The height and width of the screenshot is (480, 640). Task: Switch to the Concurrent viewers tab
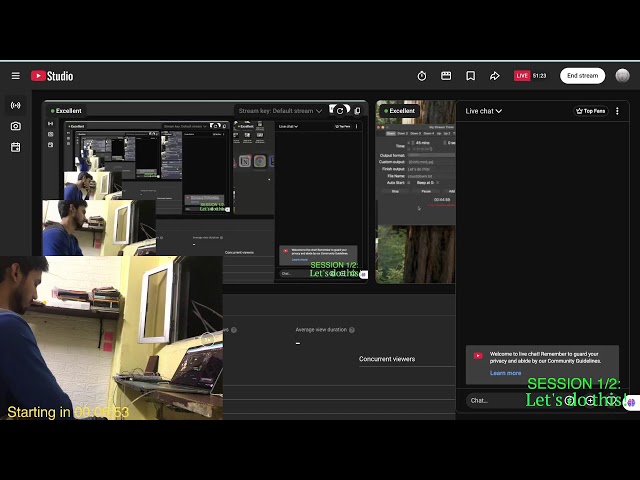[387, 359]
